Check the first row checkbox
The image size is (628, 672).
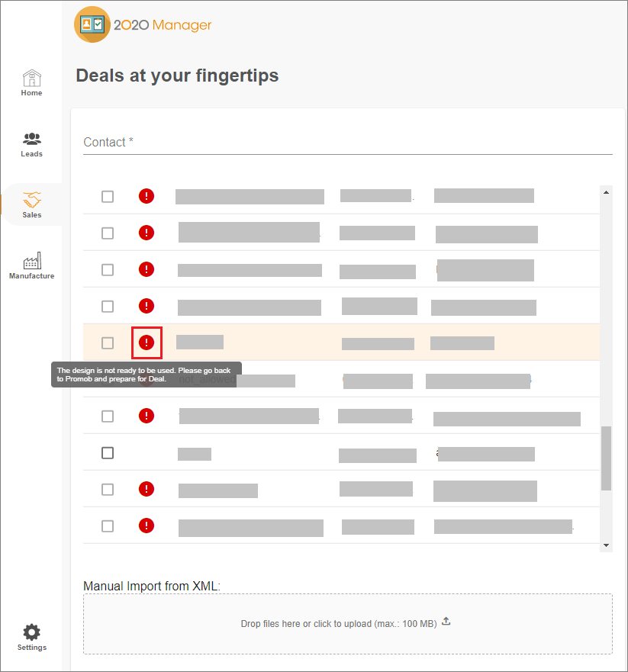(108, 197)
